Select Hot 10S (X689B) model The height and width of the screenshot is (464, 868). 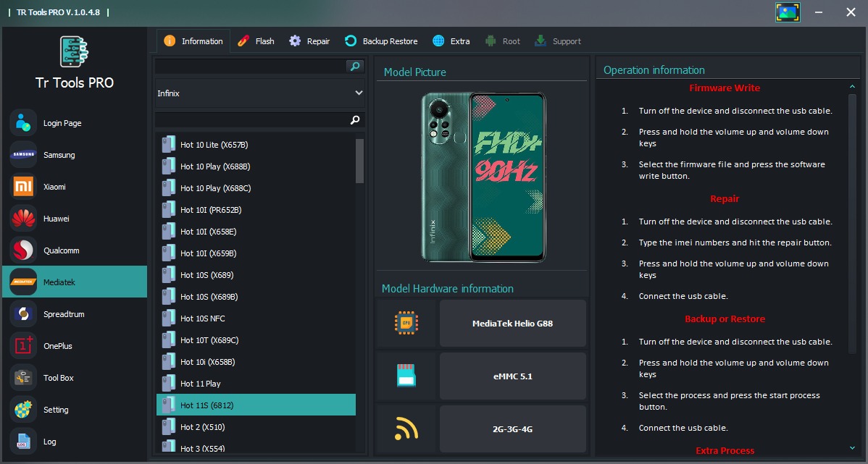click(256, 297)
